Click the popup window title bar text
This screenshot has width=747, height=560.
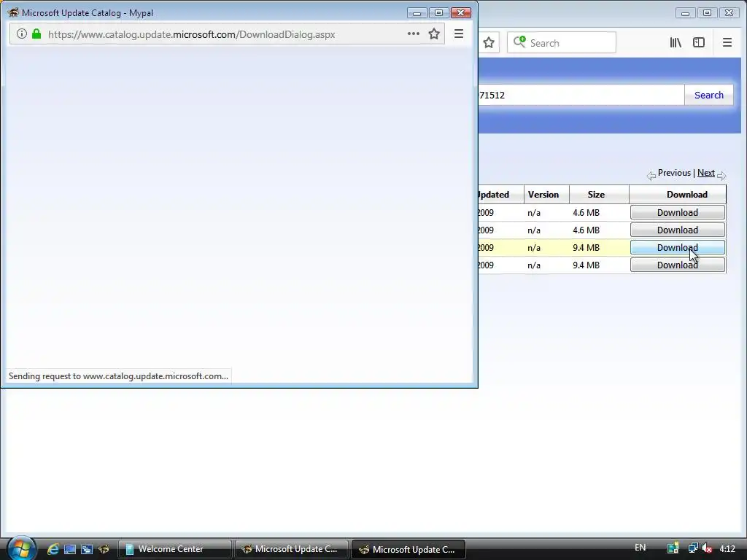click(x=88, y=13)
